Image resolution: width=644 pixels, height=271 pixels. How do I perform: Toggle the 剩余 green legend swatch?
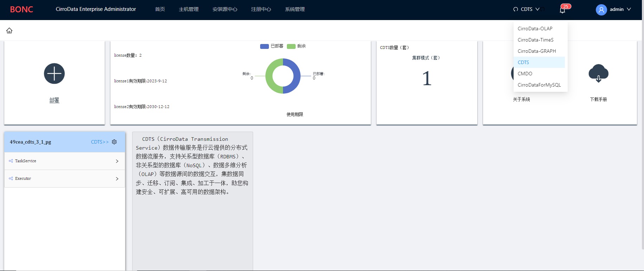pos(291,46)
